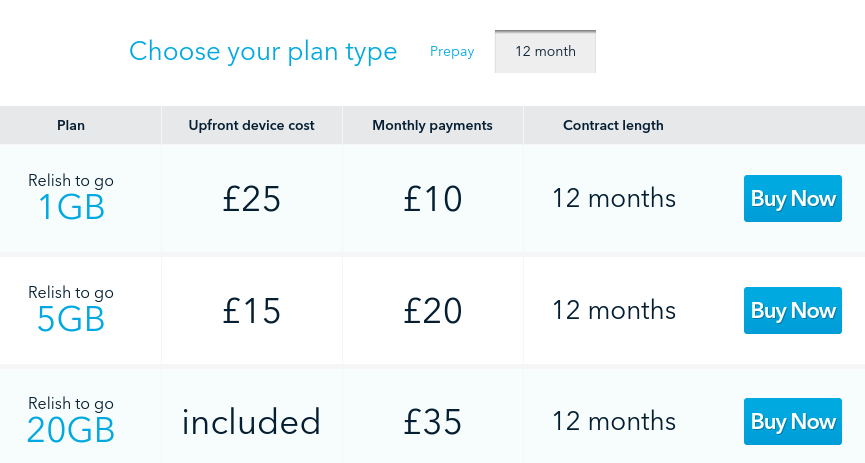This screenshot has height=463, width=865.
Task: Click the £35 monthly payment value
Action: click(432, 422)
